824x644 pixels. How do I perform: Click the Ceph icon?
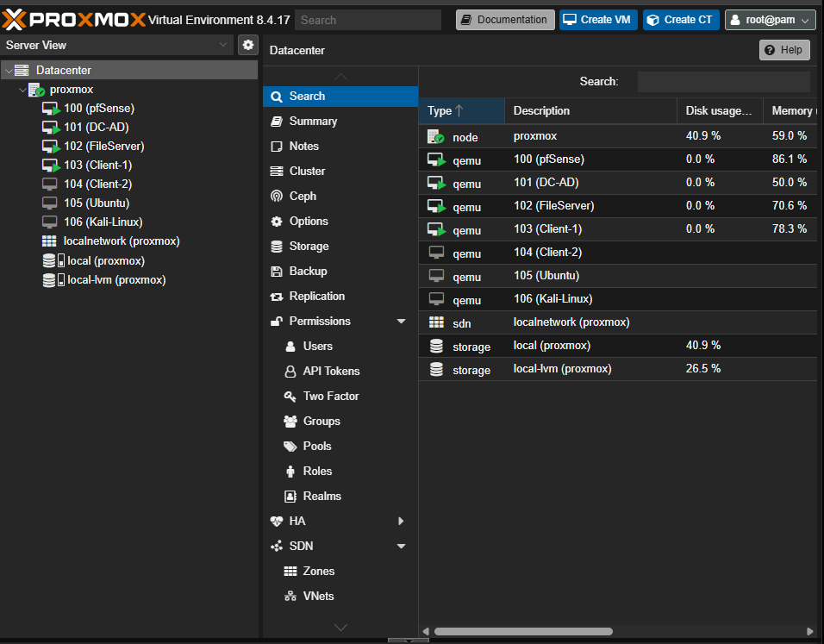[277, 196]
